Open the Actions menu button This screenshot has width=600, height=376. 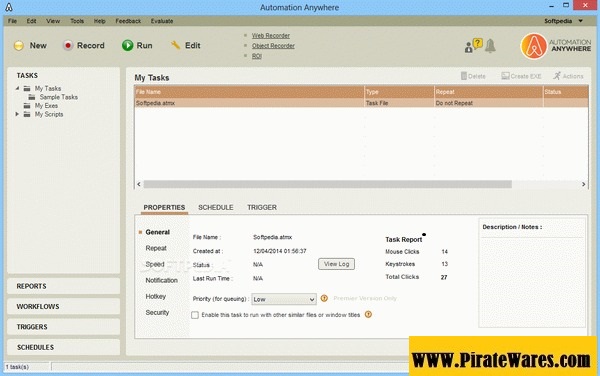[x=568, y=76]
